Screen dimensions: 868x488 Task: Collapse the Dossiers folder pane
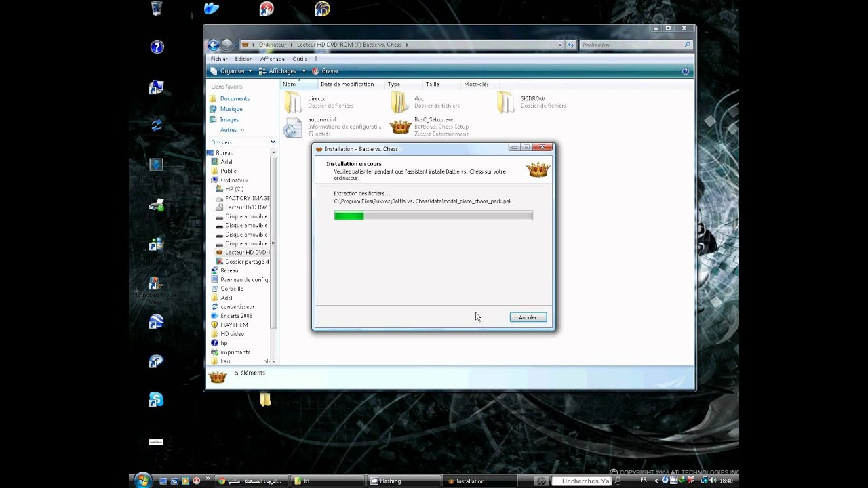pos(273,142)
